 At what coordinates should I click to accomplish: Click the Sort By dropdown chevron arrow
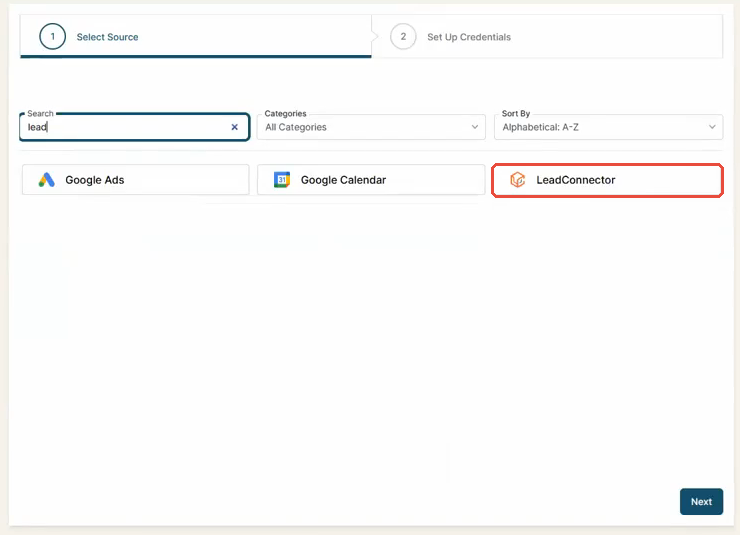click(712, 127)
